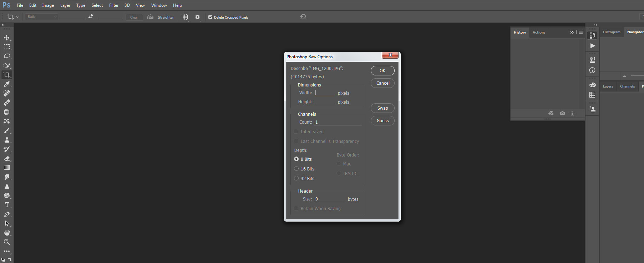Toggle Delete Cropped Pixels checkbox

click(x=210, y=17)
